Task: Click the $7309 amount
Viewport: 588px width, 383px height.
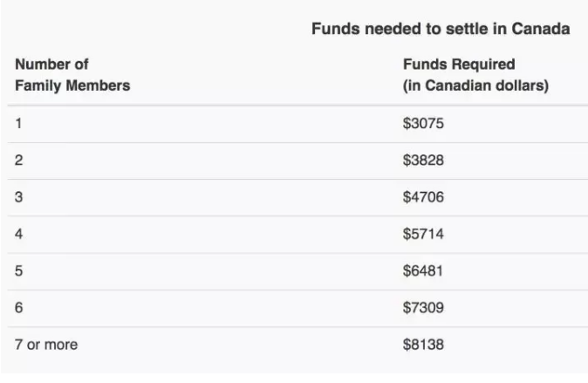Action: (423, 308)
